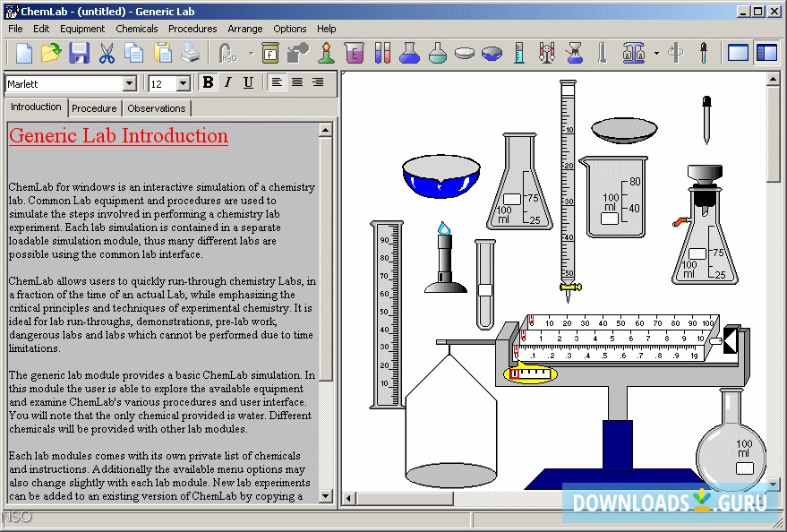Add a watch glass from the toolbar

coord(465,53)
